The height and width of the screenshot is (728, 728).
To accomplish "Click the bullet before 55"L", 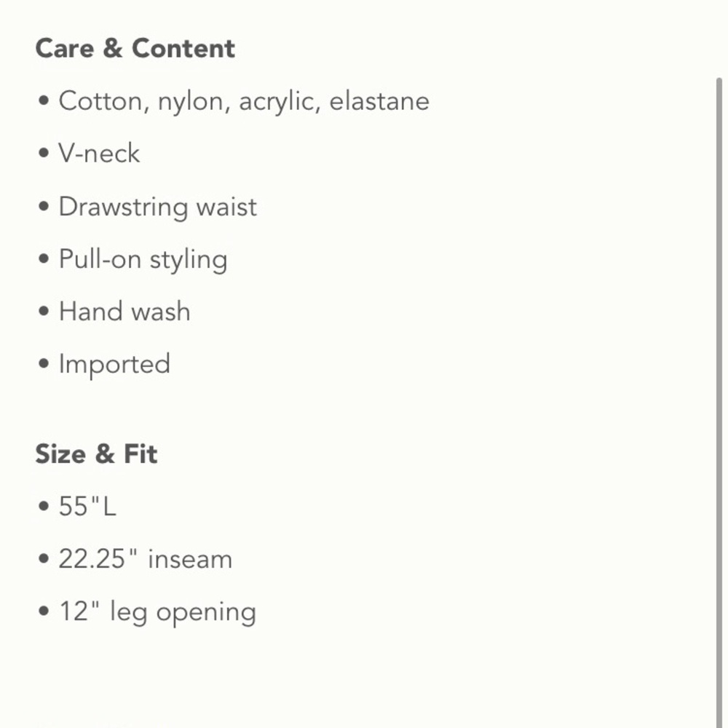I will [x=44, y=507].
